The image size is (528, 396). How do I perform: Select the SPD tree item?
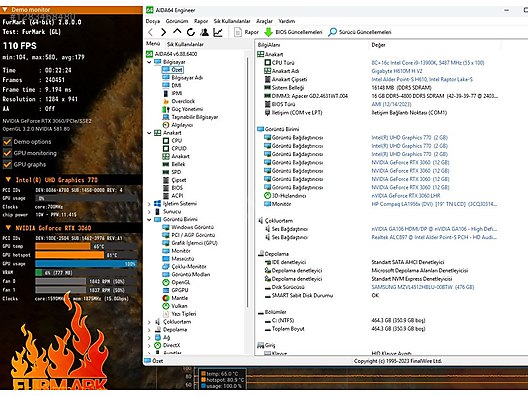coord(172,172)
